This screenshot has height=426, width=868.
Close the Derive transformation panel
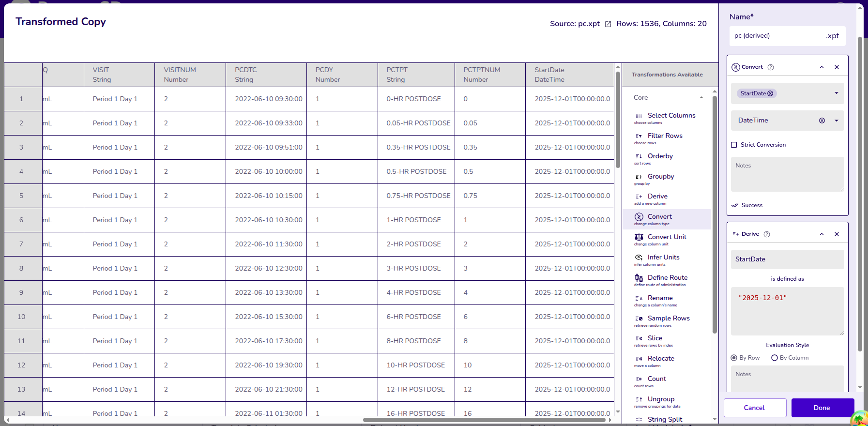click(x=837, y=234)
